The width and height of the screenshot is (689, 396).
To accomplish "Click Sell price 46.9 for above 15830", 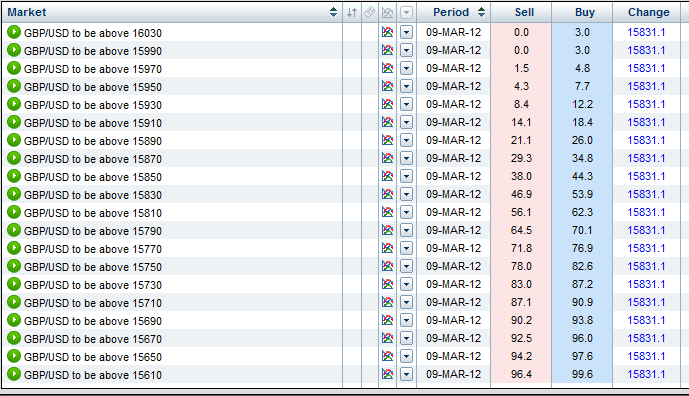I will click(x=521, y=194).
